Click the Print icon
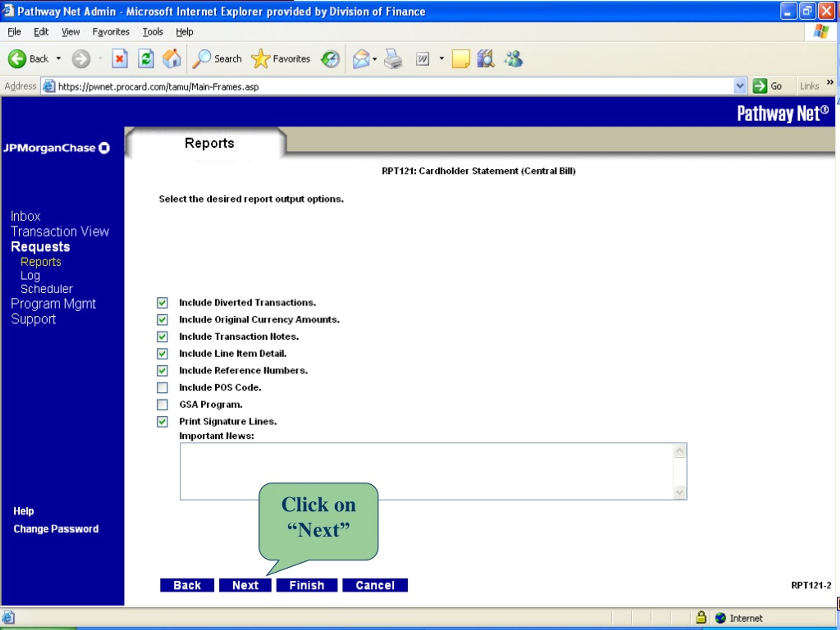 click(393, 59)
